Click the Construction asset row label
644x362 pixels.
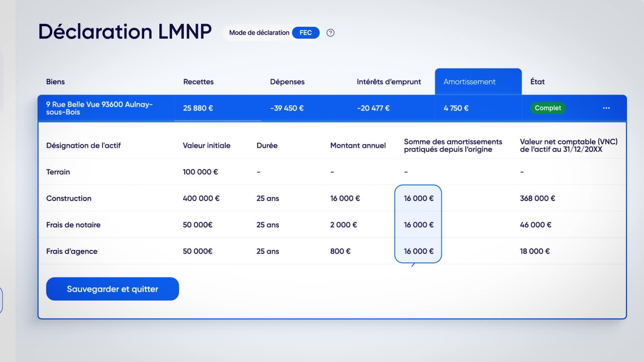pyautogui.click(x=69, y=198)
